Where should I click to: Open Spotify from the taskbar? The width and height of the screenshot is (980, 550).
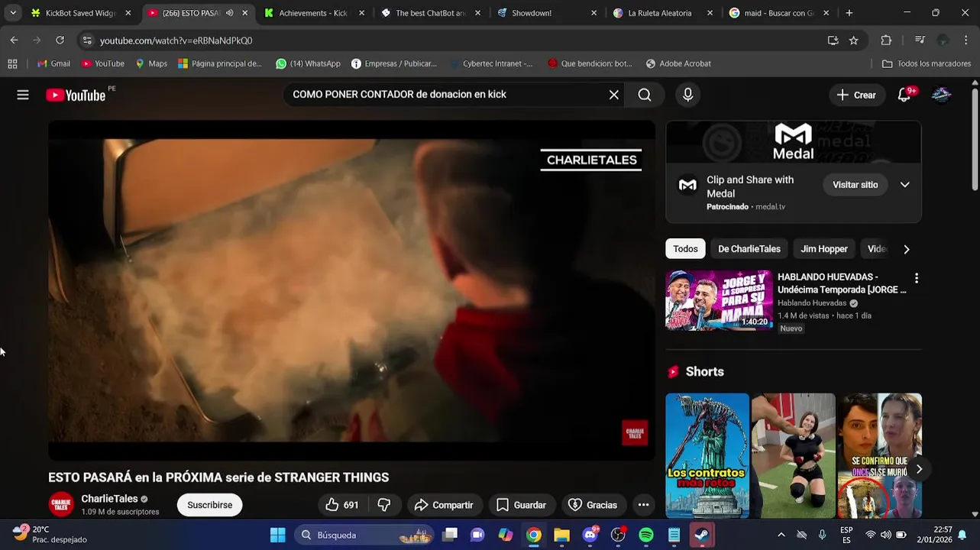pyautogui.click(x=646, y=535)
